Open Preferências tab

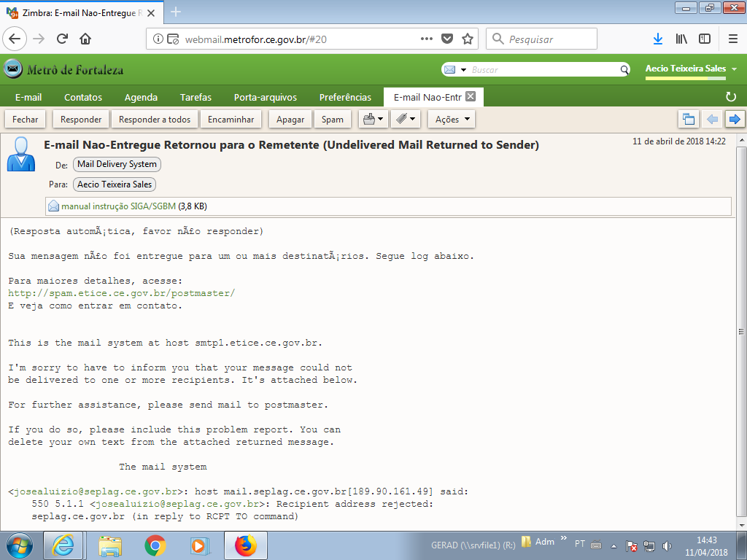[x=345, y=97]
